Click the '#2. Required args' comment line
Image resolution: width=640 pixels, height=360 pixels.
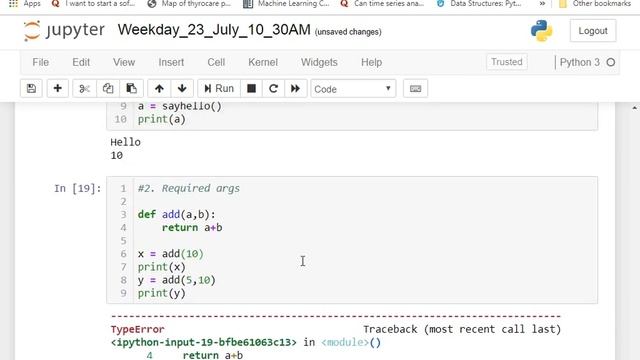pos(189,188)
